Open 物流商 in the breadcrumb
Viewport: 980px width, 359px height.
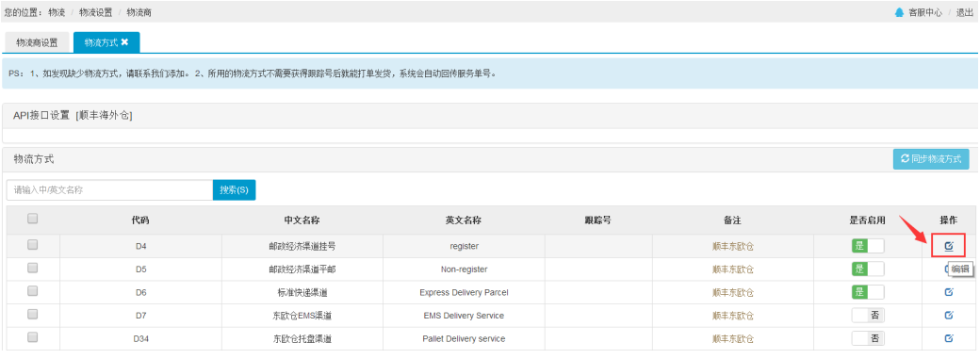click(139, 12)
